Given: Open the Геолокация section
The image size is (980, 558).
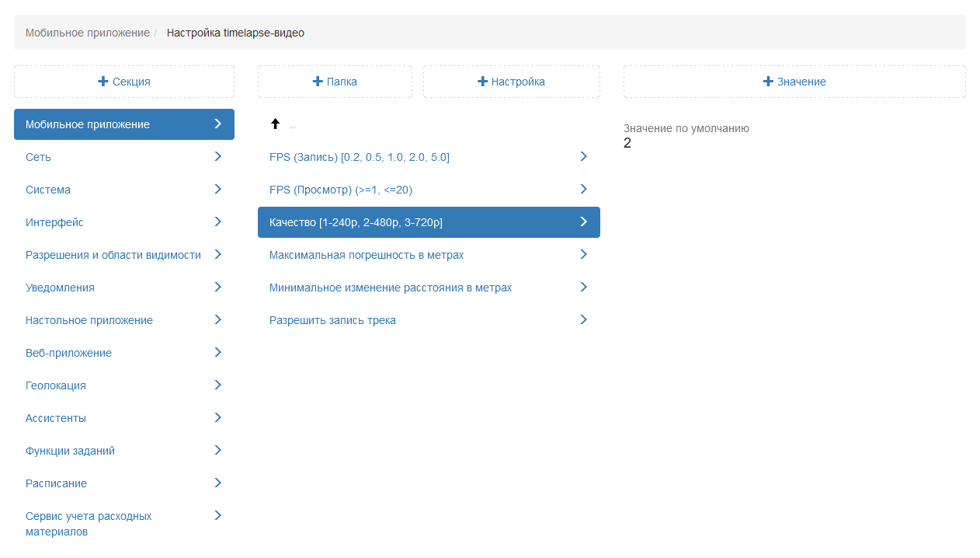Looking at the screenshot, I should click(56, 385).
